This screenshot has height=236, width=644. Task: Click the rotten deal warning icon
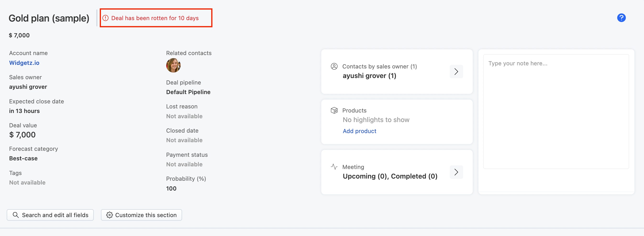pos(105,18)
